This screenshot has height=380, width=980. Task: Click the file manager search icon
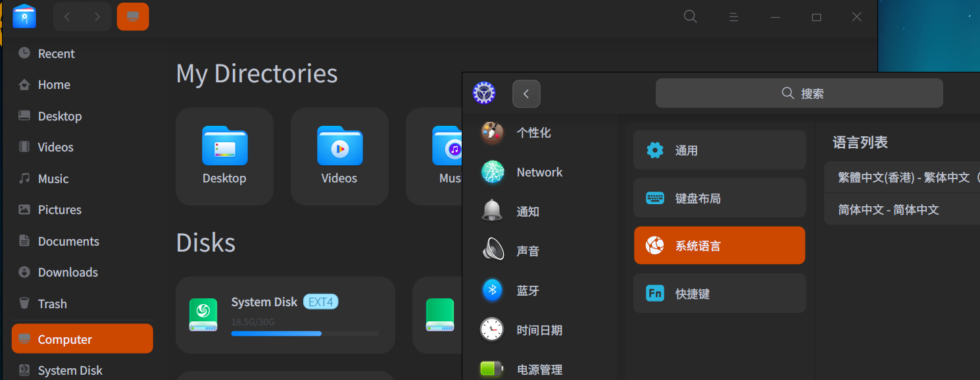coord(690,16)
